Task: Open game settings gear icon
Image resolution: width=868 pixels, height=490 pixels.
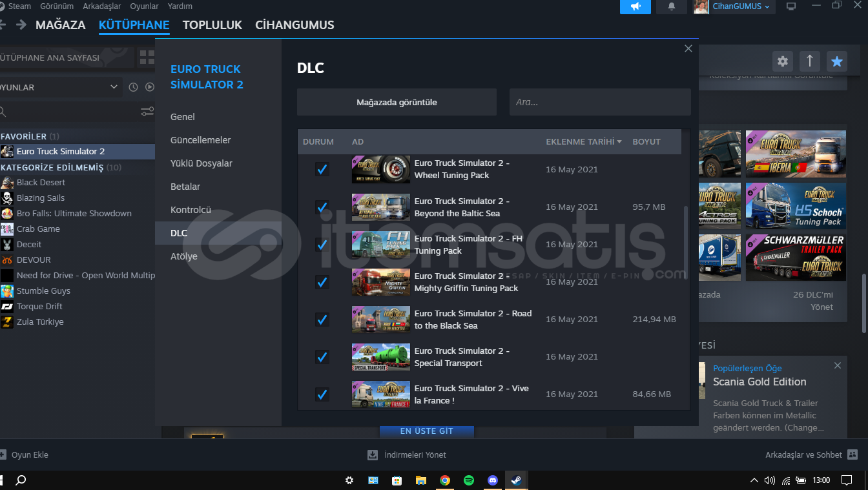Action: (783, 61)
